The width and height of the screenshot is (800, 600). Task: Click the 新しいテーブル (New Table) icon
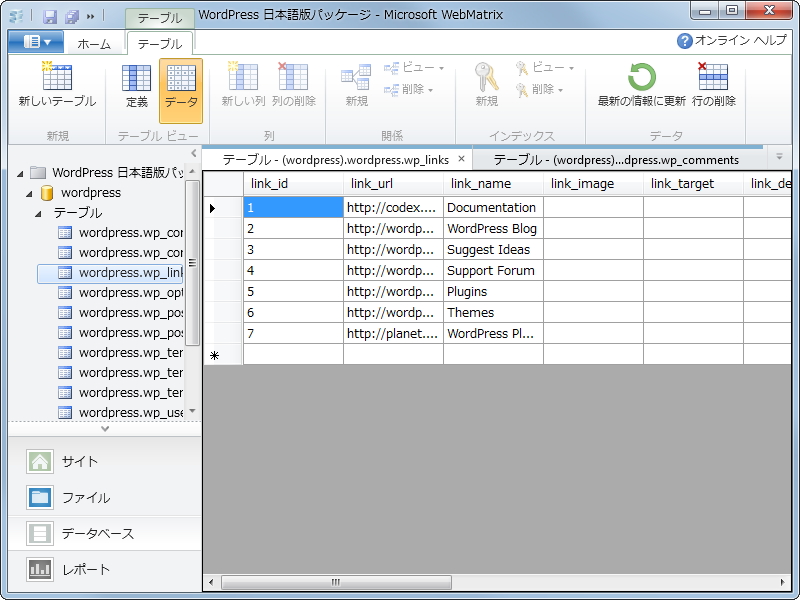click(57, 88)
